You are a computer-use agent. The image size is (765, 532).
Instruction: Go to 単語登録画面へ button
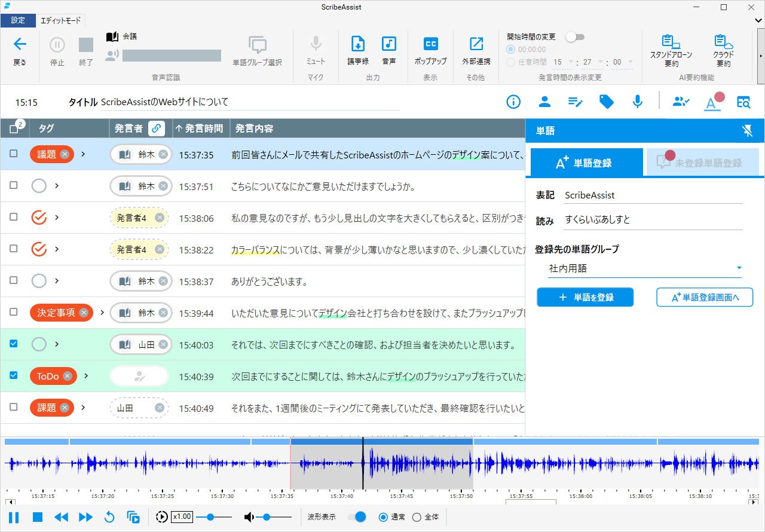(x=704, y=297)
